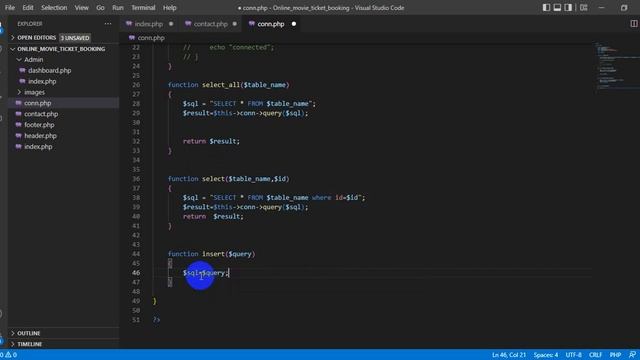Click the unsaved dot on the contact.php tab
The image size is (640, 360).
click(235, 24)
